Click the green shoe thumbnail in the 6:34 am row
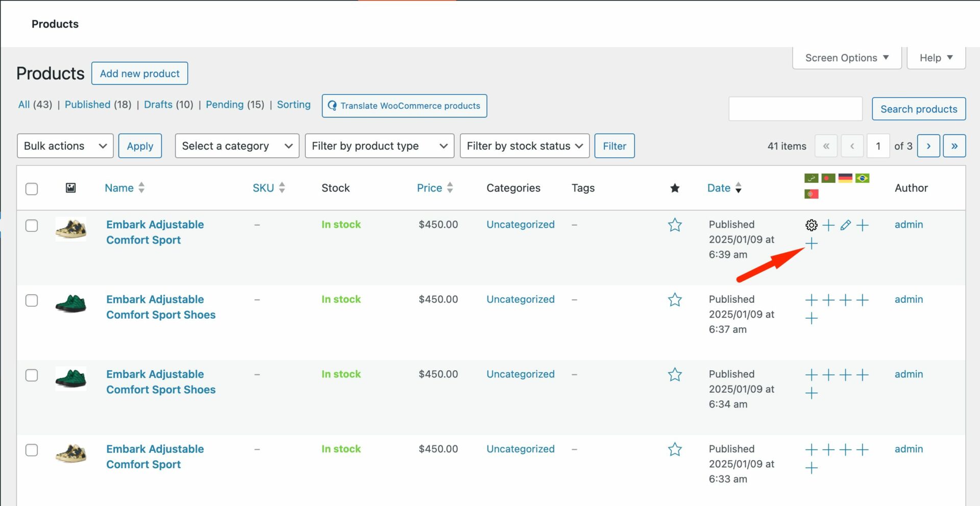Image resolution: width=980 pixels, height=506 pixels. click(x=71, y=378)
